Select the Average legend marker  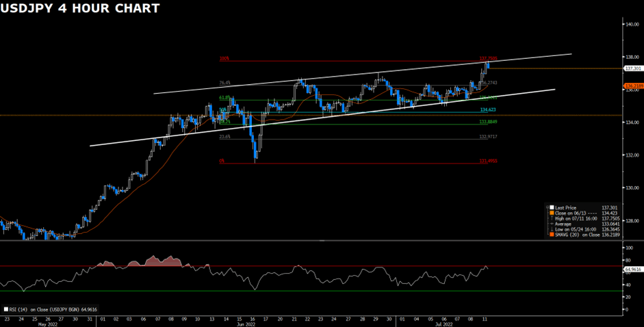pos(551,224)
